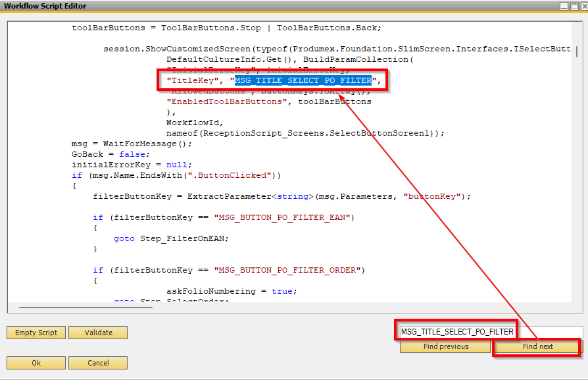Click "MSG_BUTTON_PO_FILTER_ORDER" string
This screenshot has width=588, height=380.
[287, 270]
